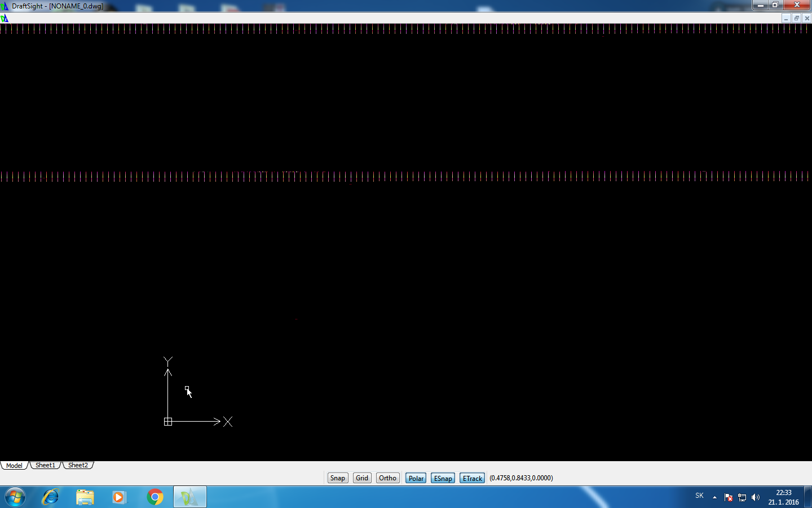Image resolution: width=812 pixels, height=508 pixels.
Task: Disable Polar tracking
Action: (416, 478)
